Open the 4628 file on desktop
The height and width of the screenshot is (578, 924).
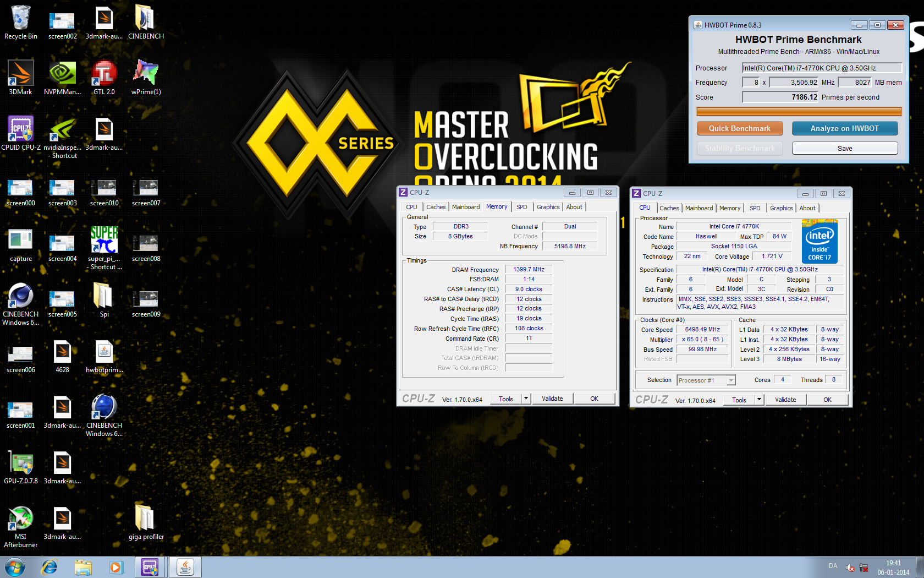(x=62, y=356)
